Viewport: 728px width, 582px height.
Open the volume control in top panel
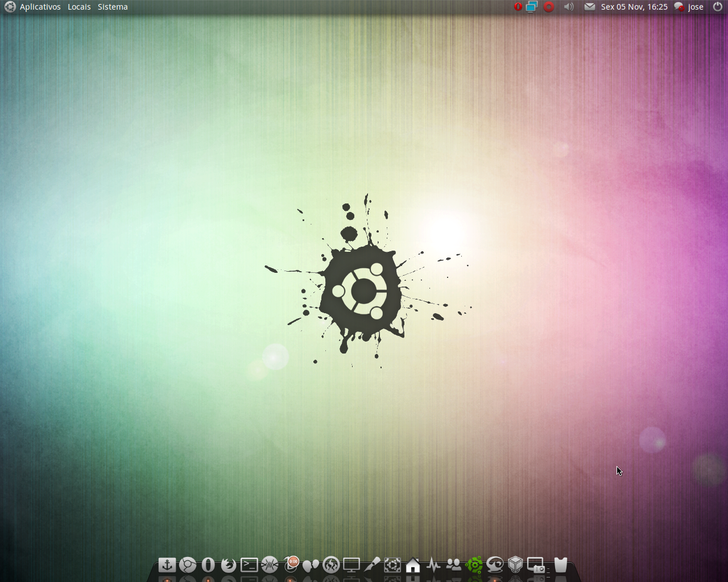point(569,7)
